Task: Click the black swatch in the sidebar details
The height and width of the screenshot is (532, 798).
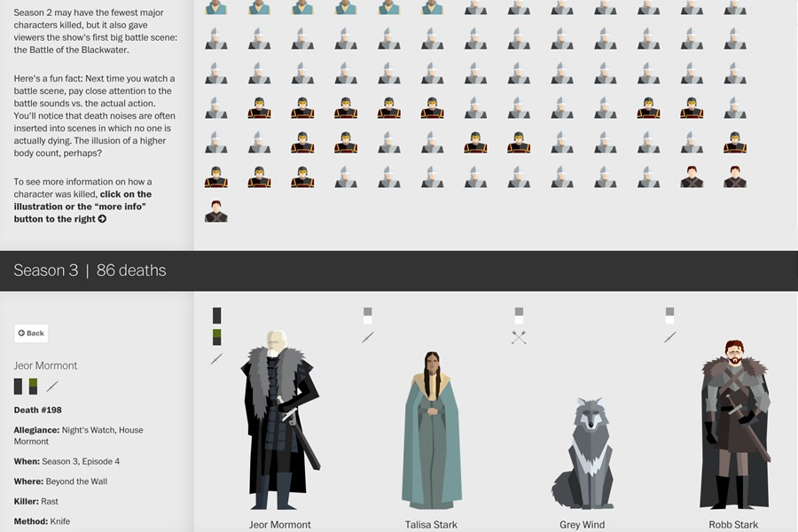Action: tap(18, 387)
